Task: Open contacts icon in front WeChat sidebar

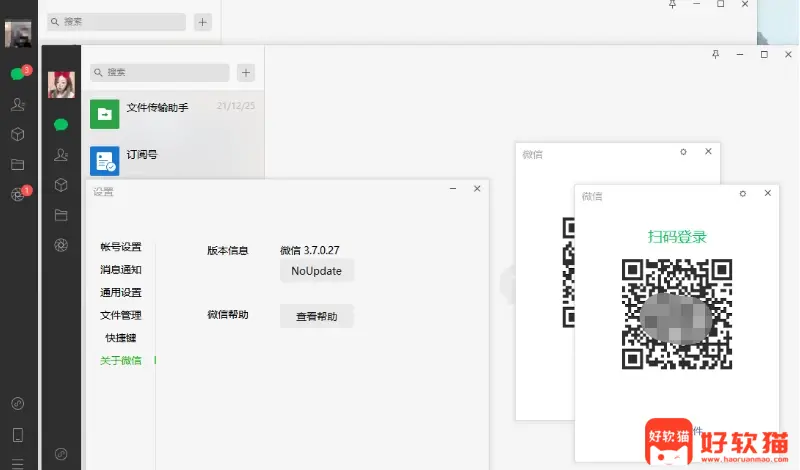Action: (61, 155)
